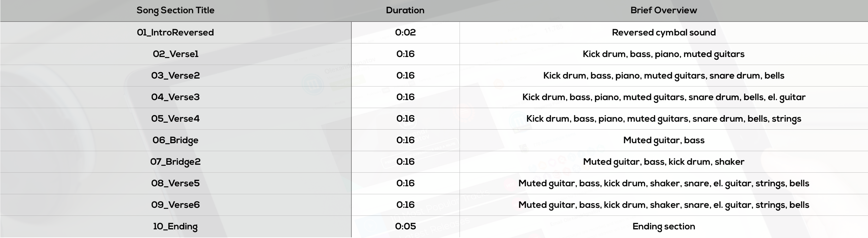The image size is (868, 238).
Task: Select the Ending section overview cell
Action: (x=664, y=226)
